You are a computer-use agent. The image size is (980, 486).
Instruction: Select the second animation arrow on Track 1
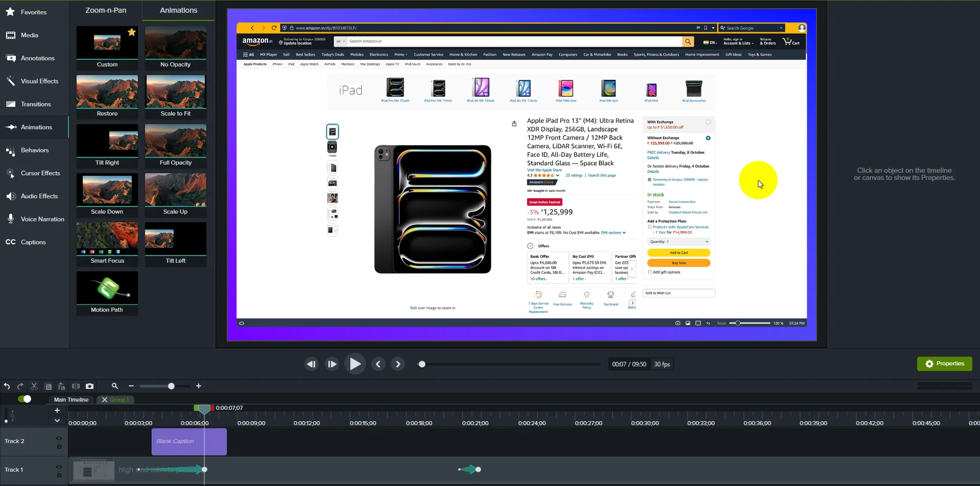click(469, 469)
